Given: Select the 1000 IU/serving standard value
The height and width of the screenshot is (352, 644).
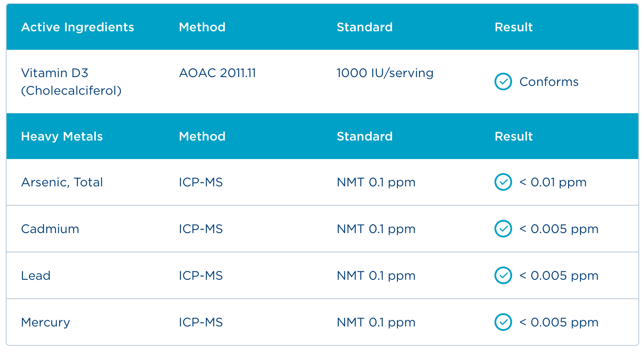Looking at the screenshot, I should pos(385,73).
